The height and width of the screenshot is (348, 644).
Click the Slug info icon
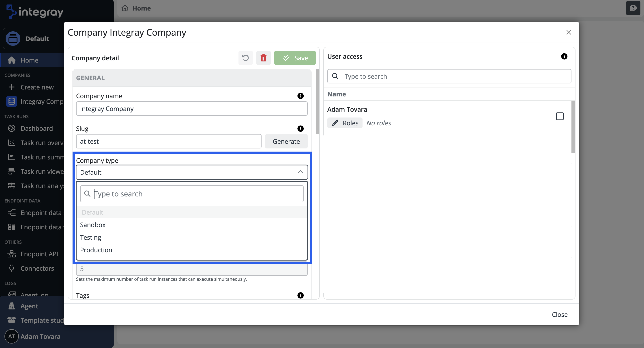pos(300,129)
